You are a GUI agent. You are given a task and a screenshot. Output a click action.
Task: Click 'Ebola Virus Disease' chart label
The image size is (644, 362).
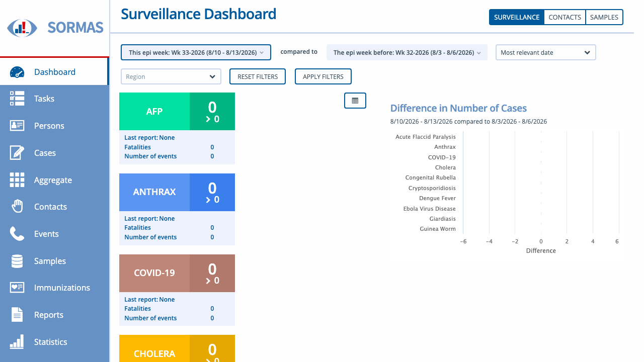(429, 209)
